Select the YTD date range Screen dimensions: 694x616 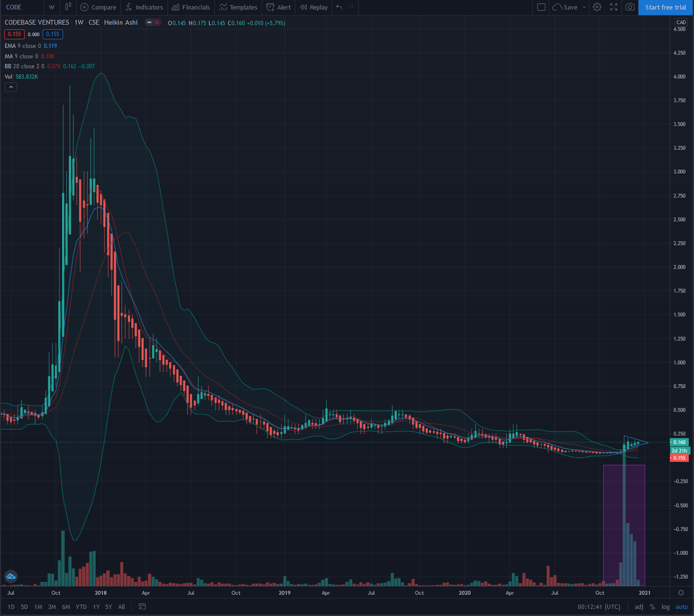click(x=81, y=607)
